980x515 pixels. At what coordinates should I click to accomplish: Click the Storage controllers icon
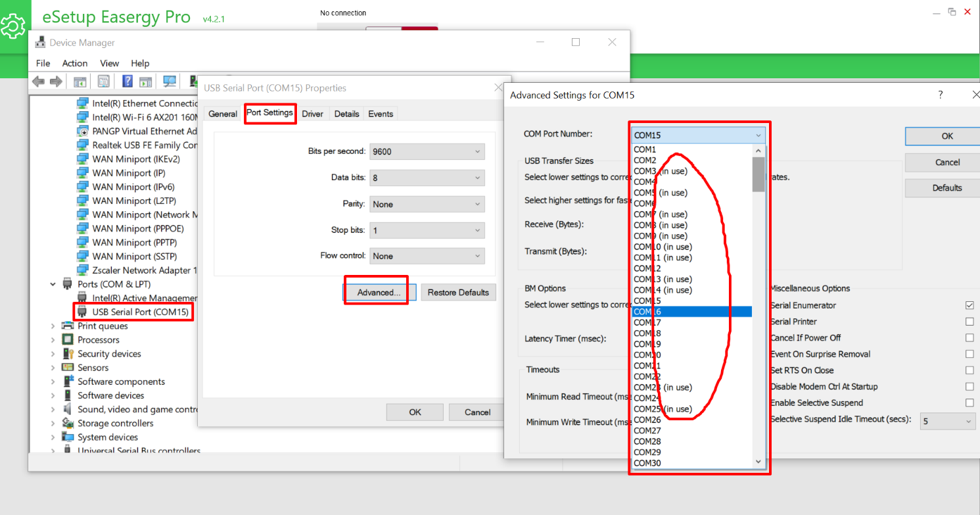pyautogui.click(x=67, y=423)
